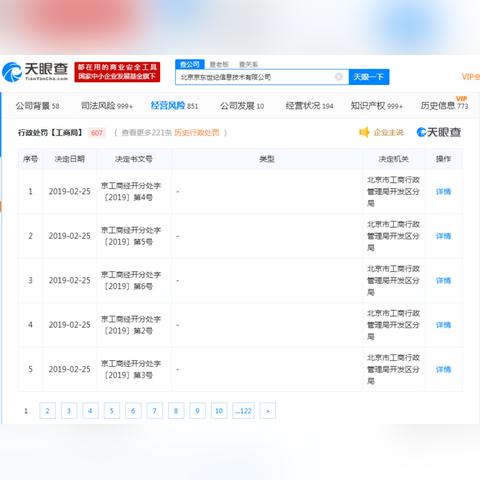This screenshot has width=480, height=480.
Task: Click document number 第3号 in row 5
Action: point(131,369)
